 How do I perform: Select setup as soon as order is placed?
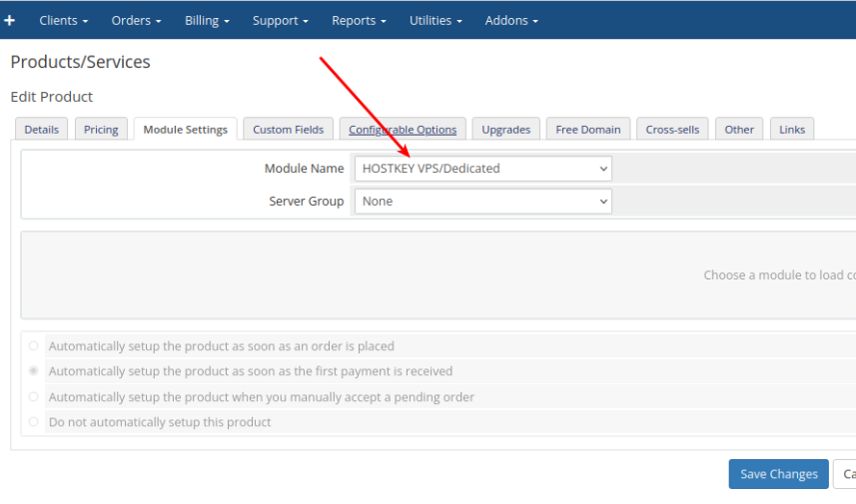34,346
